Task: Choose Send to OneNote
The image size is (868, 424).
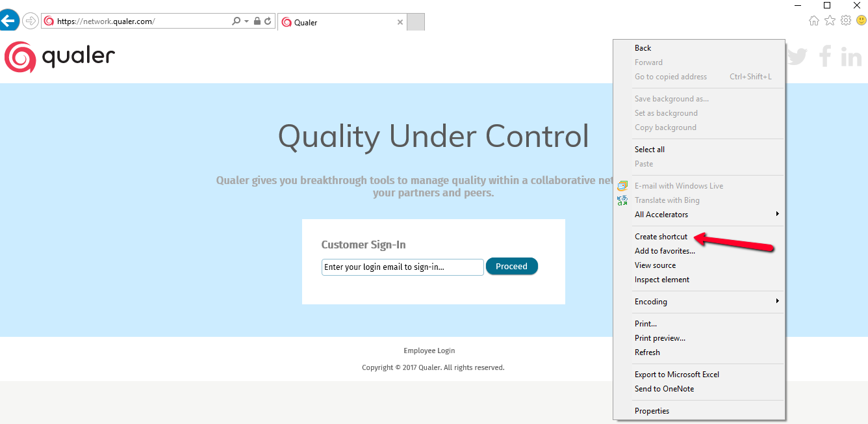Action: tap(700, 389)
